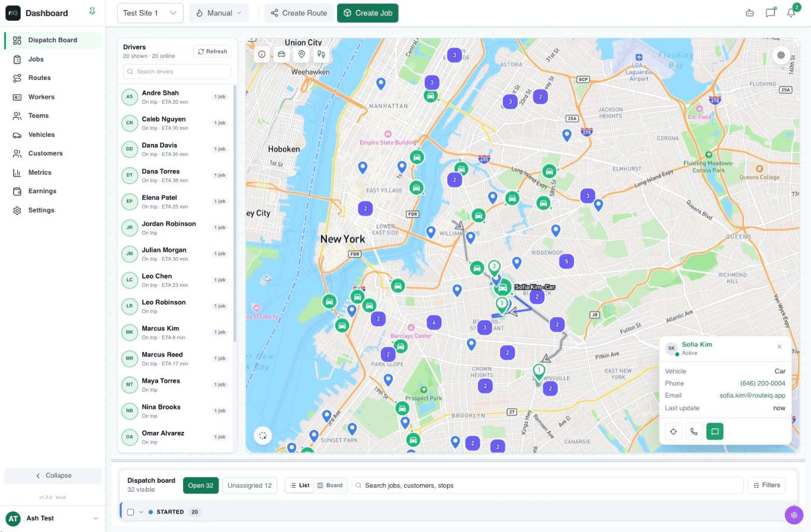This screenshot has height=532, width=811.
Task: Pin the sidebar with pin icon
Action: [92, 11]
